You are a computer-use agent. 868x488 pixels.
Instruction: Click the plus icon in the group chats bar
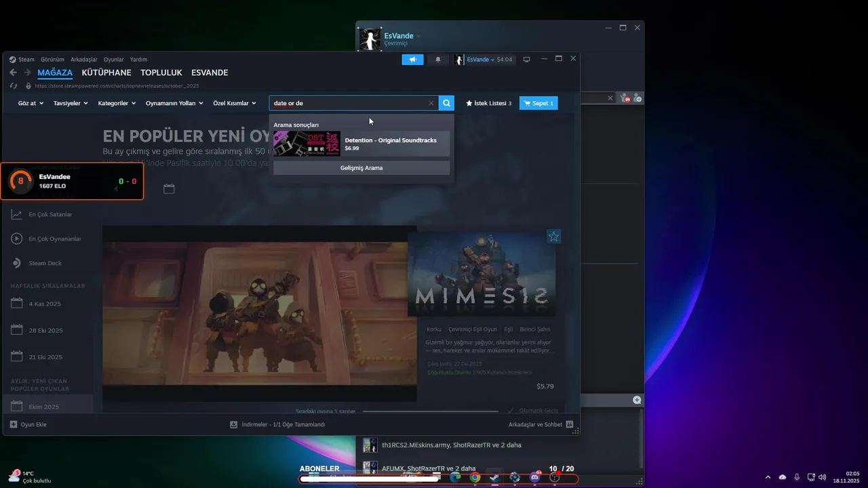pos(637,400)
